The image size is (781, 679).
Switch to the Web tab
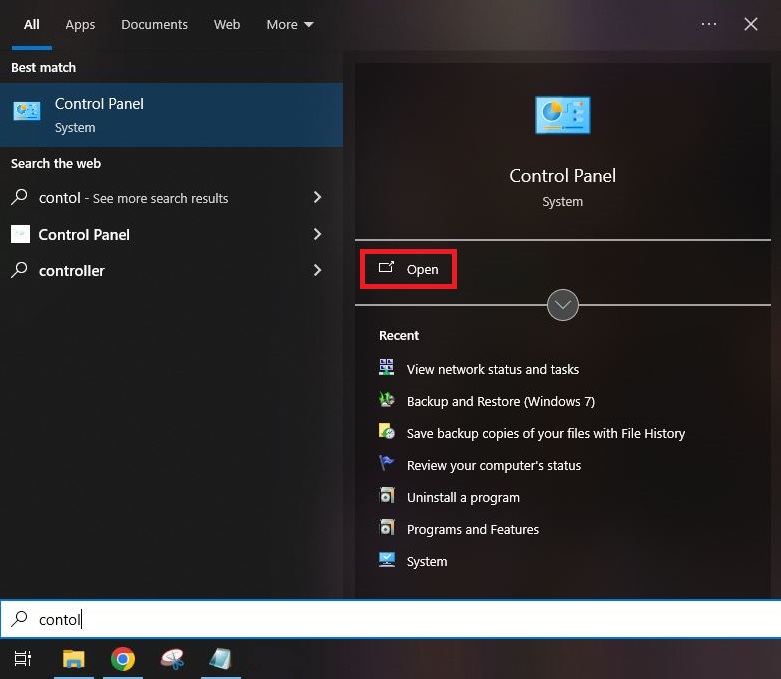coord(227,24)
